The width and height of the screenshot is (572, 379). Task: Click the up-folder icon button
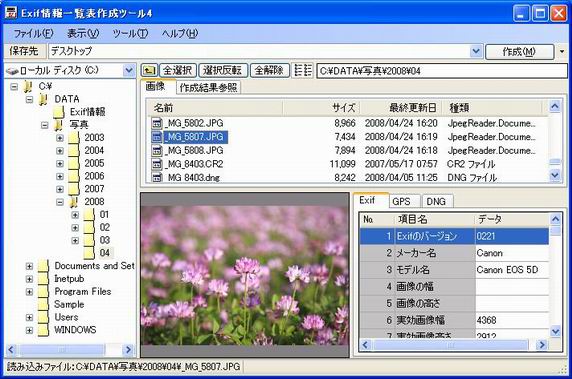pyautogui.click(x=149, y=70)
